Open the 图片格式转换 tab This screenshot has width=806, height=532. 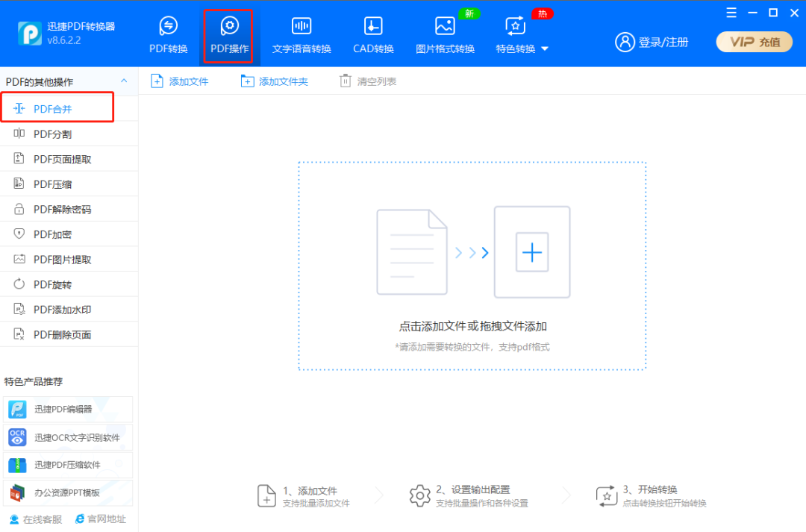[445, 36]
